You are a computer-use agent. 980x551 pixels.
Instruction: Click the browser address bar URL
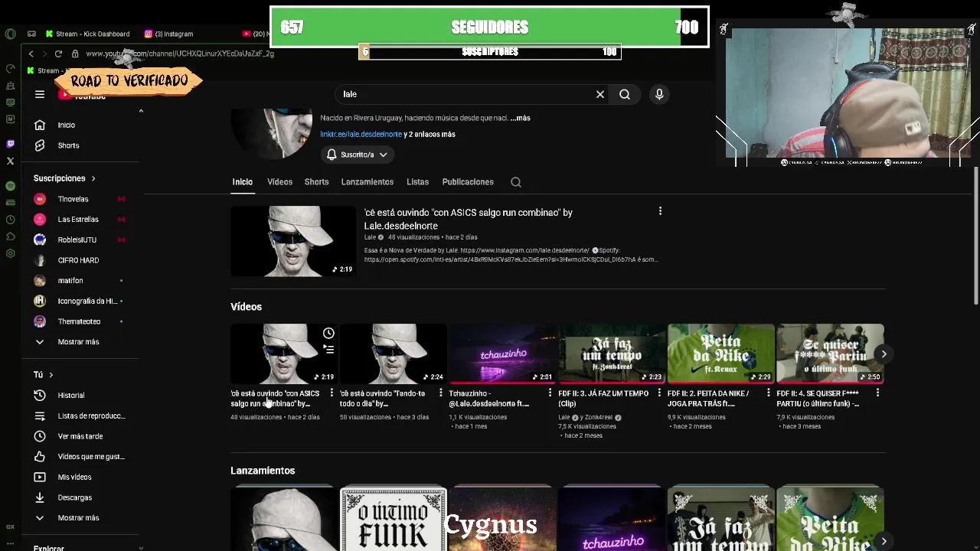click(180, 54)
